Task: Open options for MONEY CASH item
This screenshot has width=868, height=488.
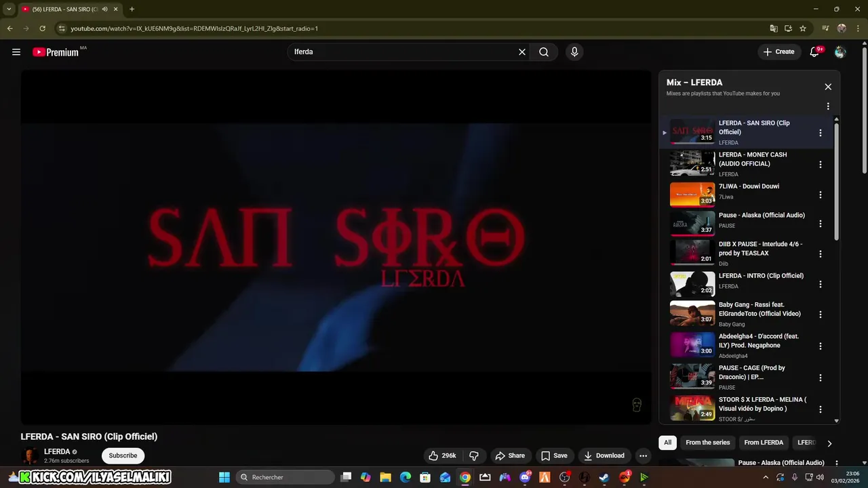Action: tap(821, 165)
